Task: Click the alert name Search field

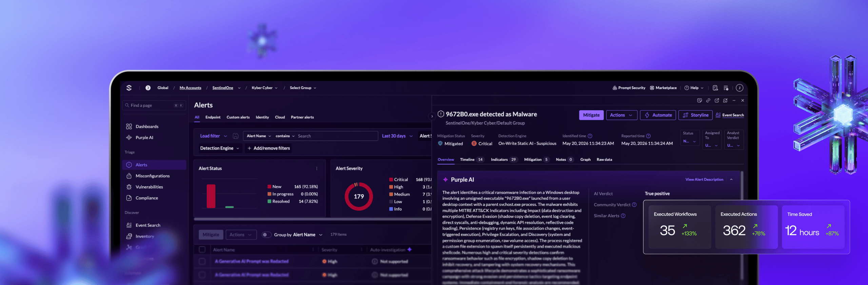Action: [x=337, y=136]
